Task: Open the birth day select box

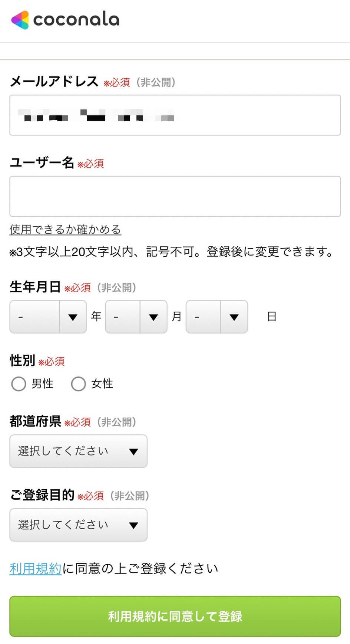Action: point(203,317)
